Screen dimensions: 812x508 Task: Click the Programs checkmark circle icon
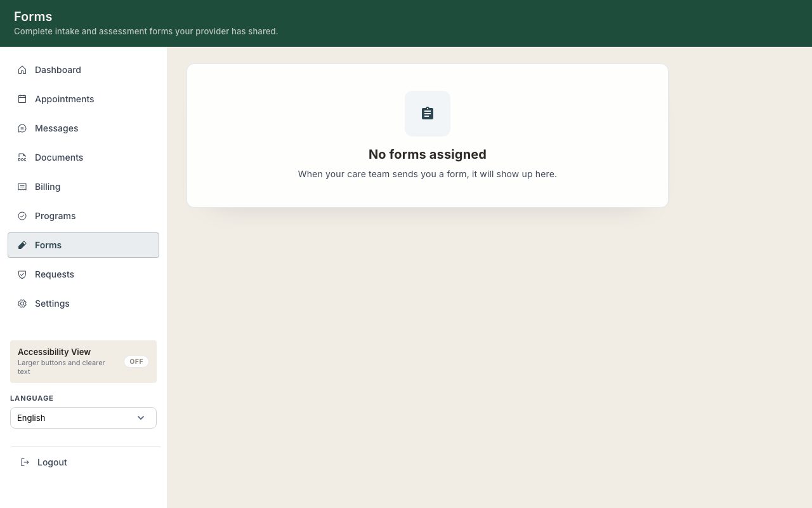coord(22,216)
